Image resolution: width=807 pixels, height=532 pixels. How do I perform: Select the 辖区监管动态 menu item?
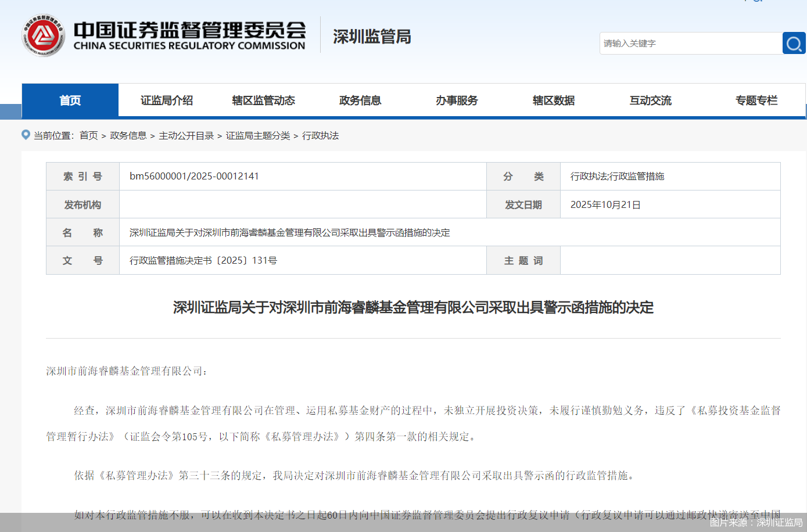(263, 100)
